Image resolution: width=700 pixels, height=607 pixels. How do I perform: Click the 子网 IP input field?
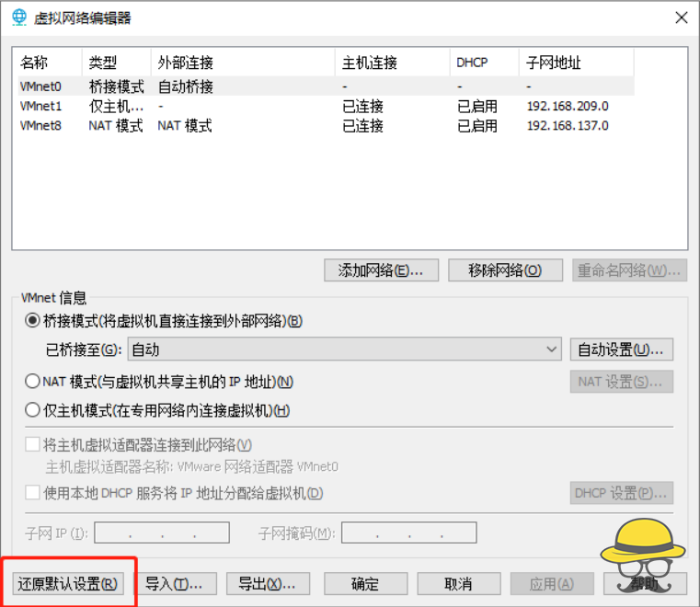point(162,533)
